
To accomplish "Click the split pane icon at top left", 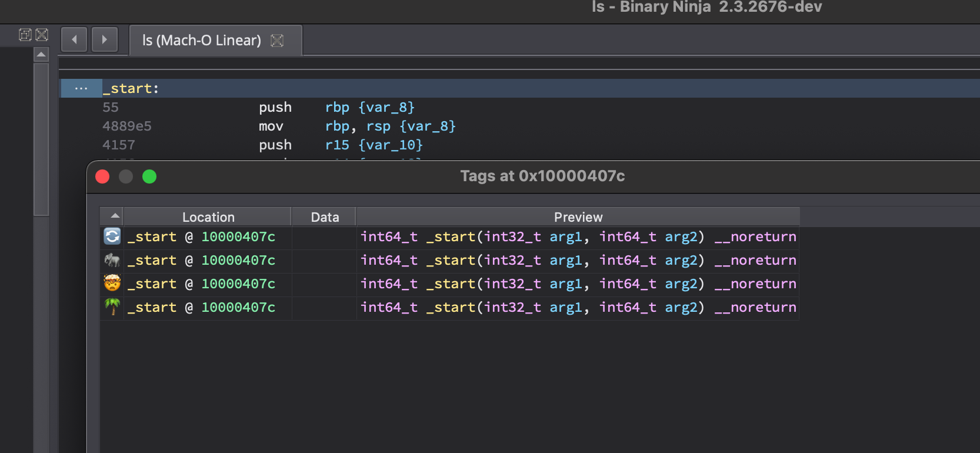I will (x=25, y=35).
